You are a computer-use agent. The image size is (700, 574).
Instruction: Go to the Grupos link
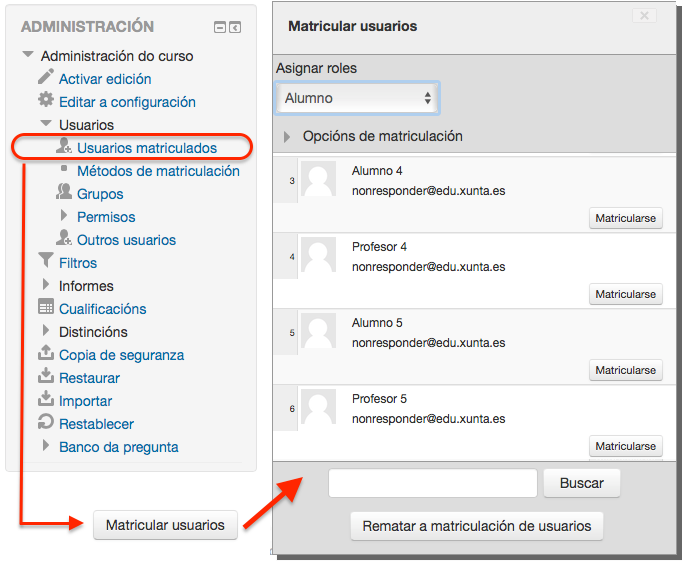[100, 194]
